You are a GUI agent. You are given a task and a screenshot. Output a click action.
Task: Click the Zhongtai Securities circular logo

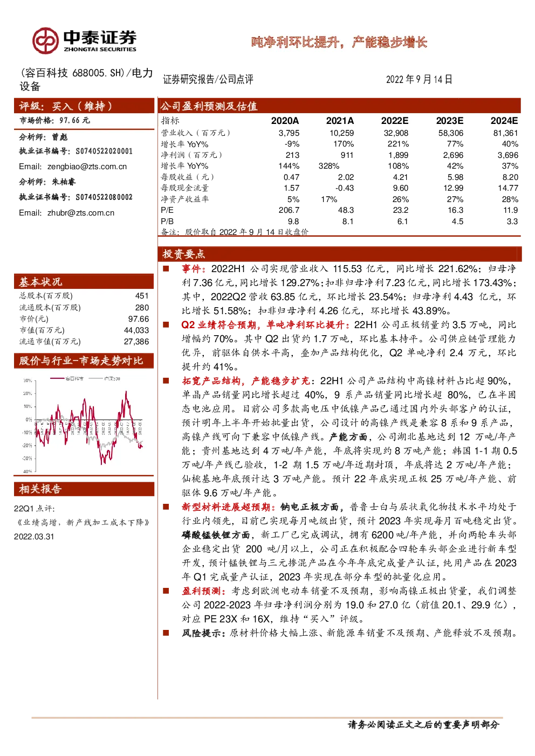click(45, 41)
